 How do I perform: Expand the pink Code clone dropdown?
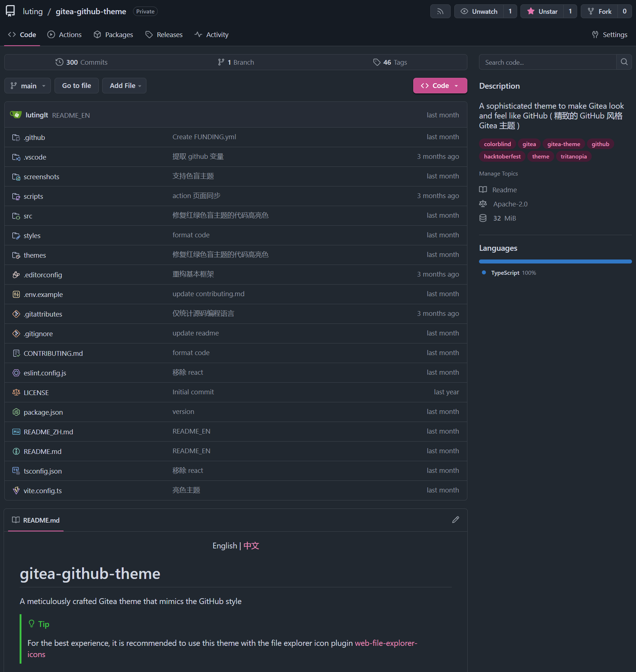tap(440, 86)
